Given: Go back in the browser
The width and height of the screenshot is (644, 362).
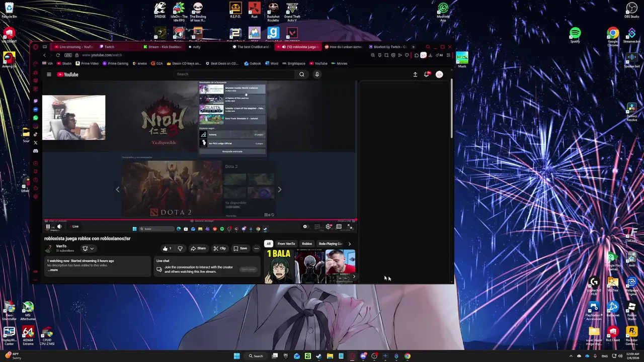Looking at the screenshot, I should (x=44, y=55).
